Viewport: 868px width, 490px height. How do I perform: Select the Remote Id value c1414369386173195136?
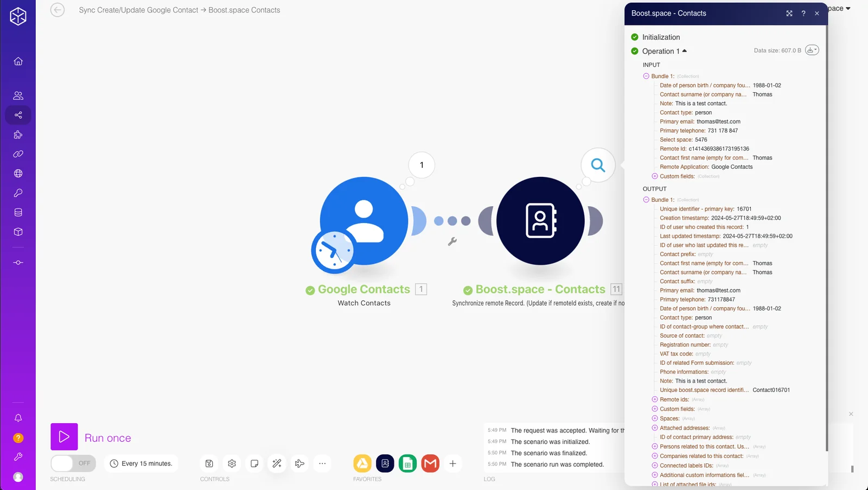point(719,149)
